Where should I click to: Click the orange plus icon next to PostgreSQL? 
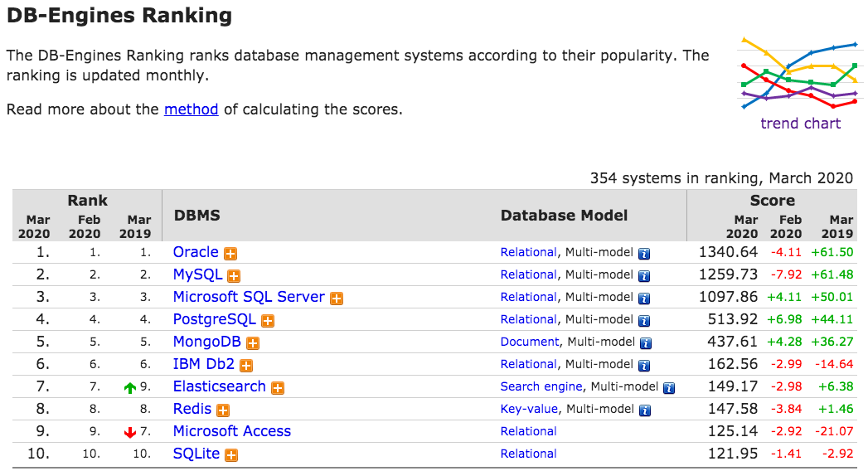pyautogui.click(x=268, y=321)
